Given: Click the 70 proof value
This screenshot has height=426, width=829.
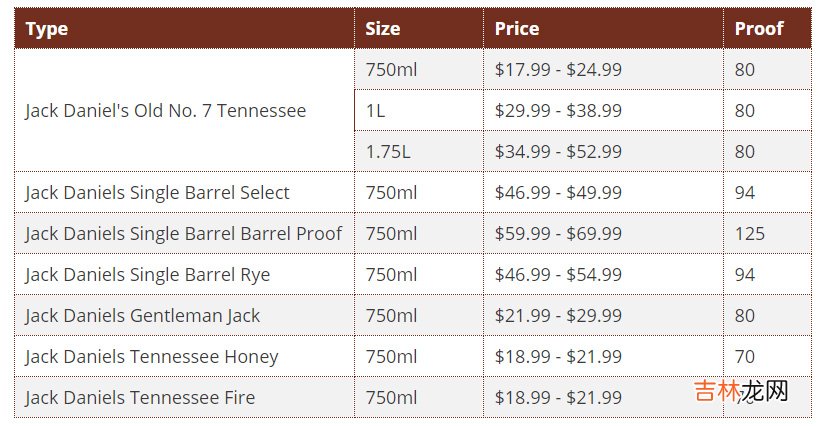Looking at the screenshot, I should point(744,357).
